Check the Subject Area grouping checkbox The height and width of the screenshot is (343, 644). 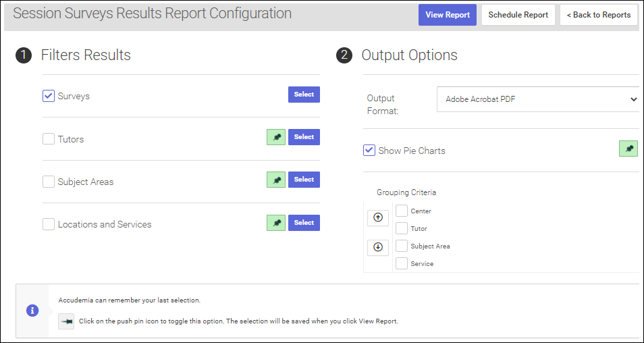click(402, 246)
